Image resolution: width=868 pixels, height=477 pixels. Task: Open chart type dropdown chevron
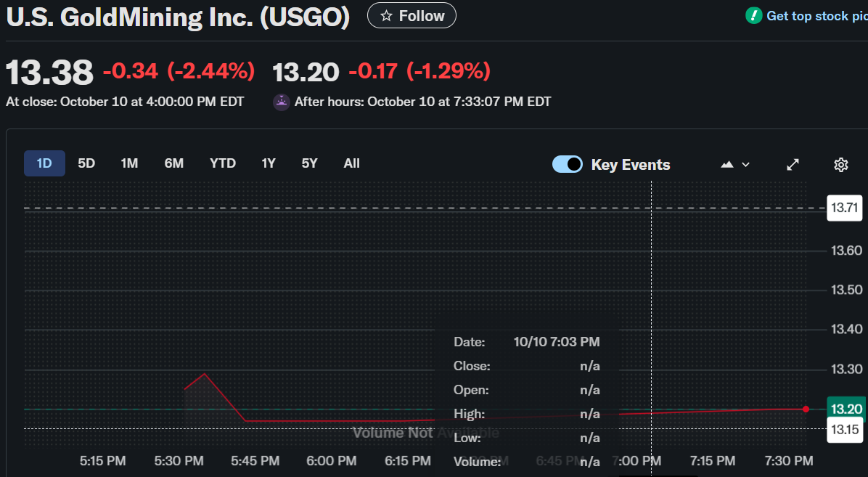[745, 165]
